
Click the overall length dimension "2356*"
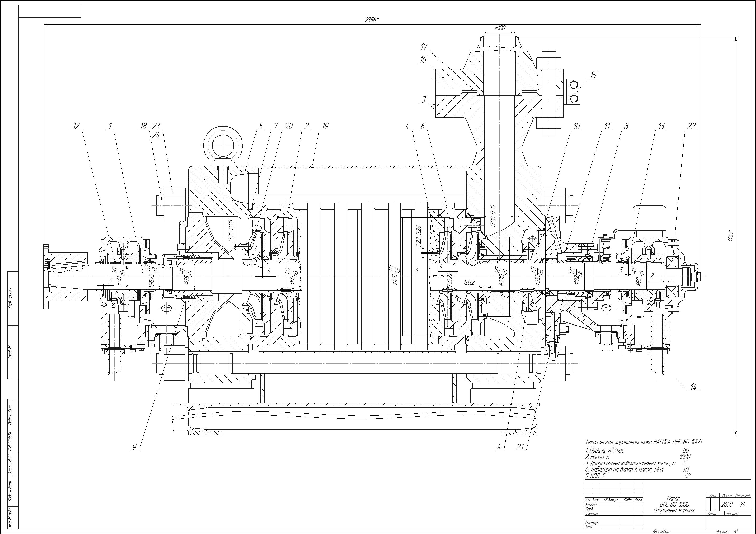[x=372, y=20]
